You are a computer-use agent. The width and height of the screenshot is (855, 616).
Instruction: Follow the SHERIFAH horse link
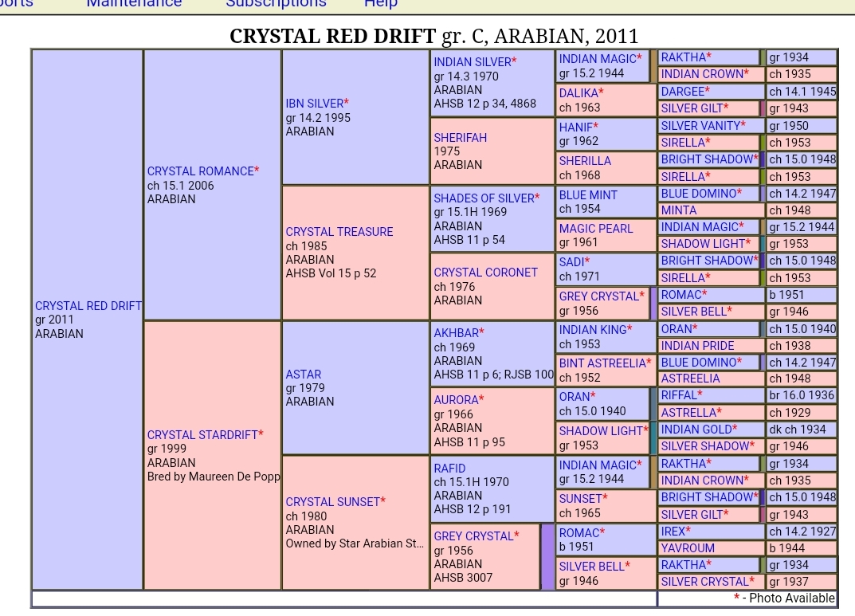pyautogui.click(x=460, y=138)
